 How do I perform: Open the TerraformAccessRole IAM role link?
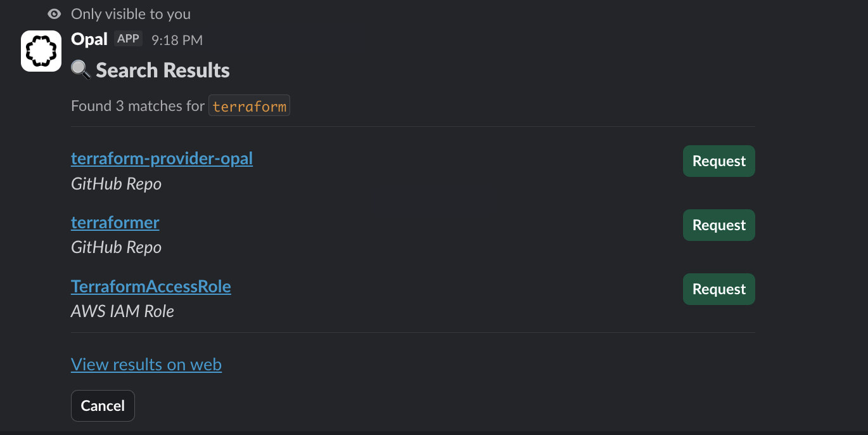(151, 286)
